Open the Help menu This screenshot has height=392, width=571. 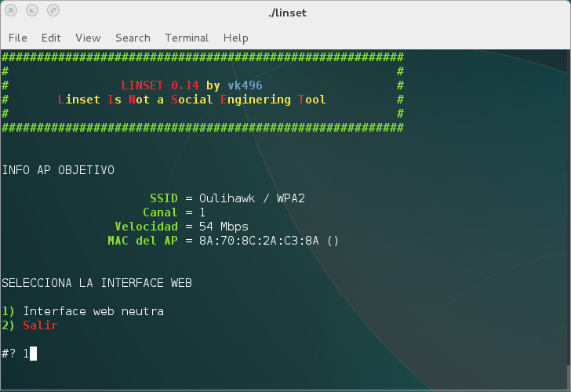click(236, 38)
